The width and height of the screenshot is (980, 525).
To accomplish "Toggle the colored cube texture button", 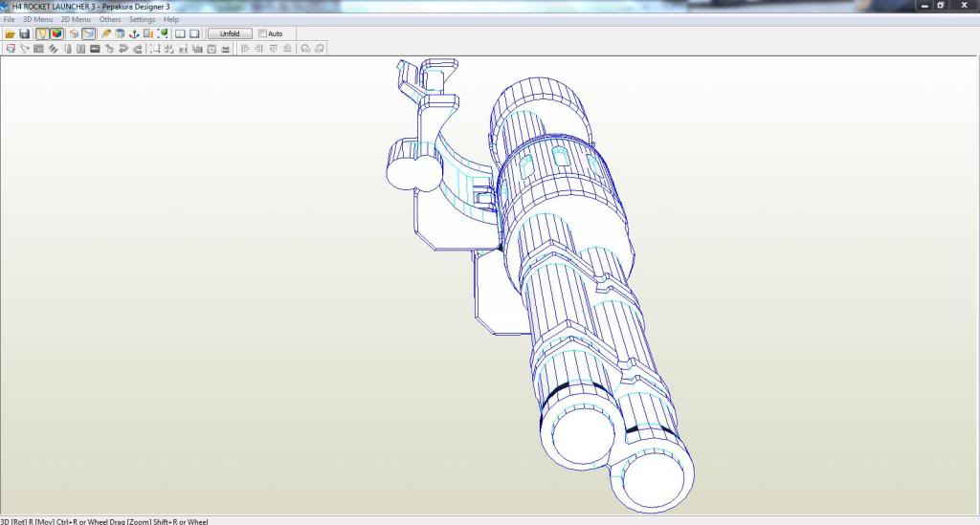I will coord(56,33).
